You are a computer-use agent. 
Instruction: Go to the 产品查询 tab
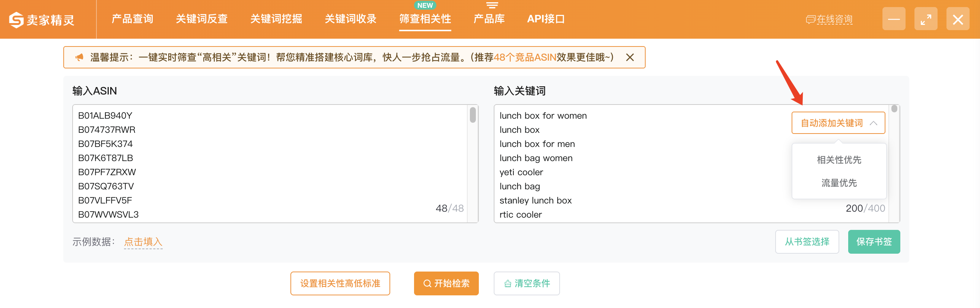pos(133,19)
